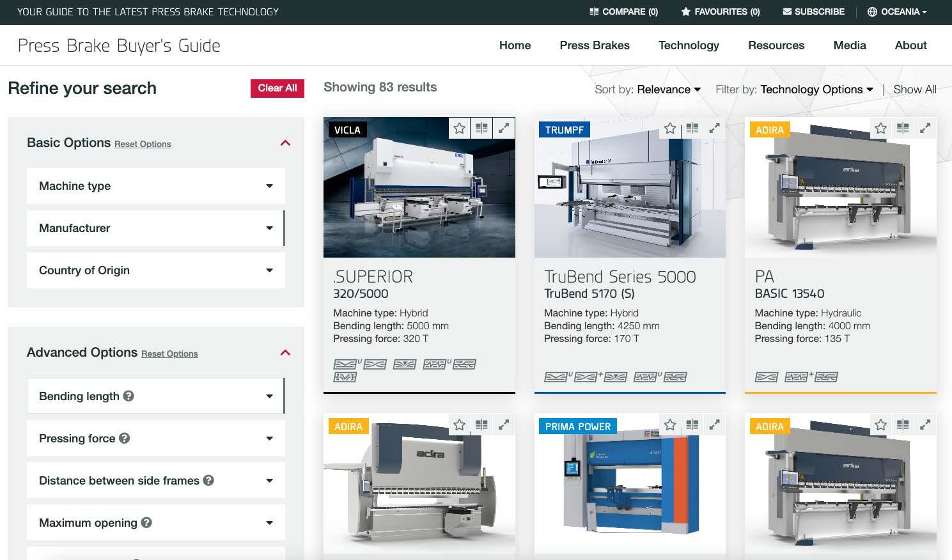
Task: Open Filter by Technology Options dropdown
Action: coord(817,89)
